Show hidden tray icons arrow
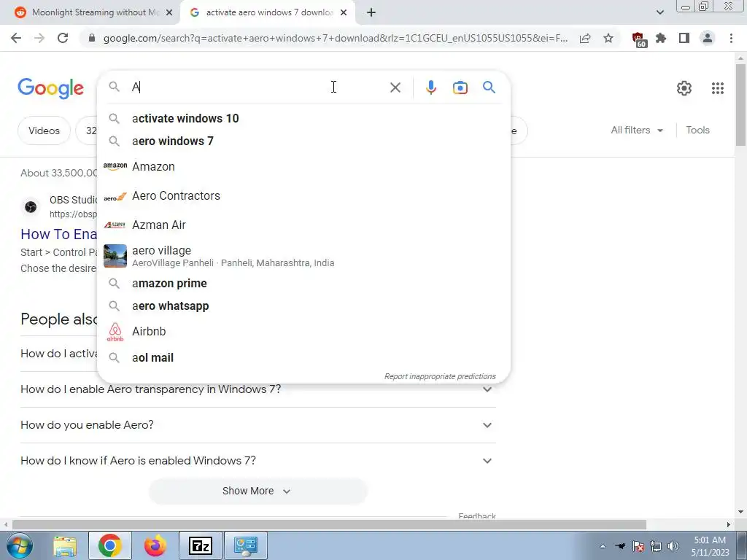Viewport: 747px width, 560px height. [603, 546]
